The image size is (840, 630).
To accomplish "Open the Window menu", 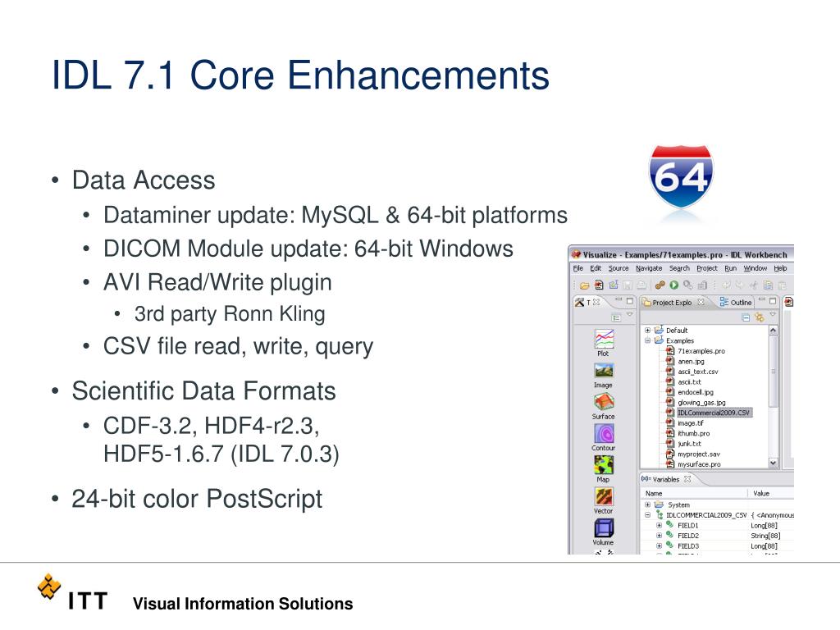I will coord(755,268).
